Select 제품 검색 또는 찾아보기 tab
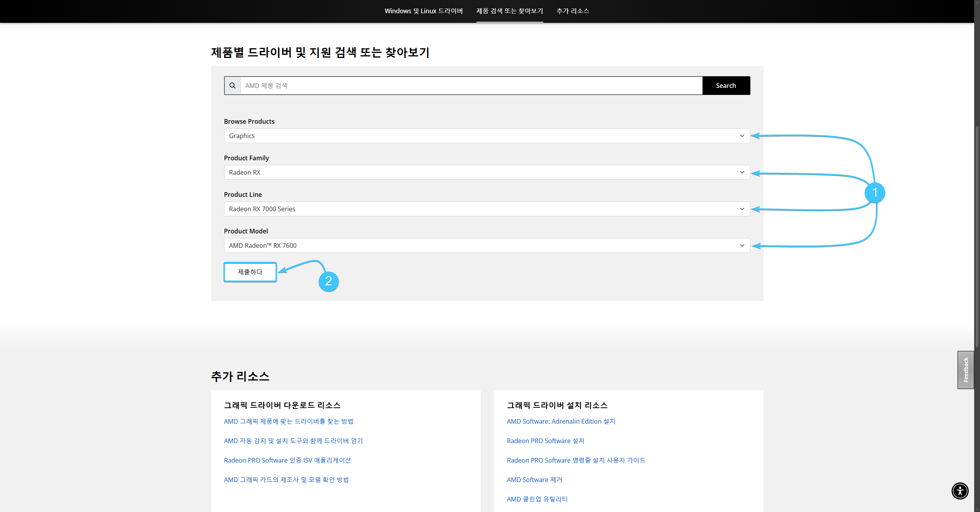The height and width of the screenshot is (512, 980). [509, 11]
